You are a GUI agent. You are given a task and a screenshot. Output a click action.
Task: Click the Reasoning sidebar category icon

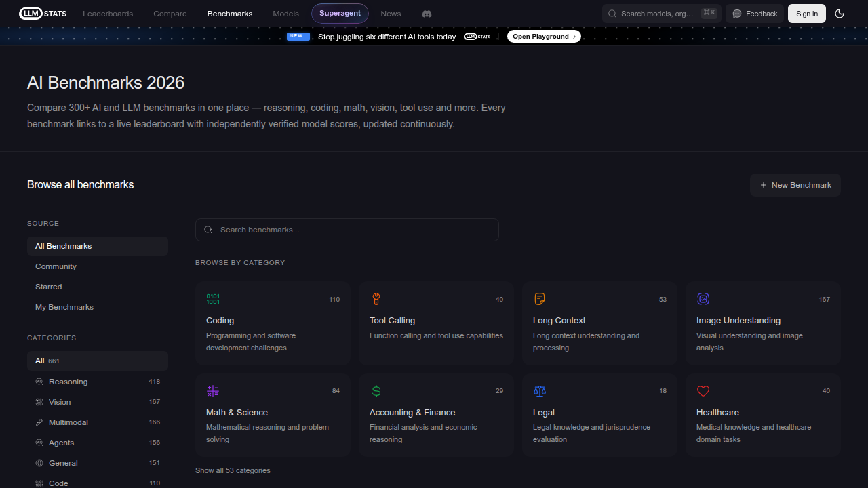[x=39, y=382]
